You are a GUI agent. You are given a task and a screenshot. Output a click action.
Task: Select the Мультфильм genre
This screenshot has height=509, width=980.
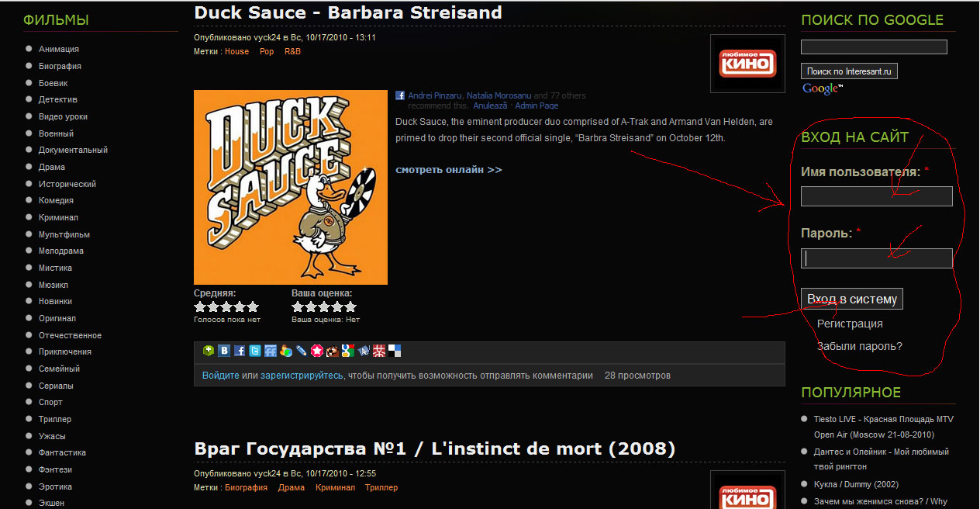64,234
